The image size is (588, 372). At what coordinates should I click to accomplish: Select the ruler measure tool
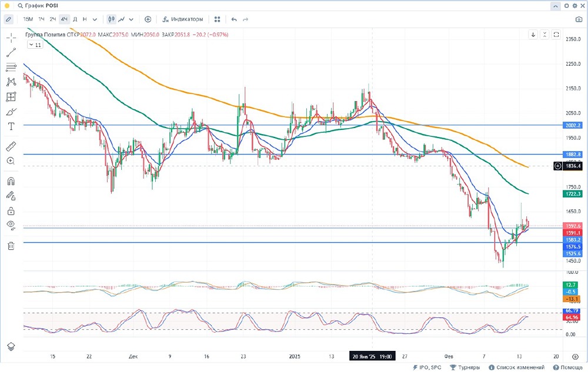click(x=11, y=146)
